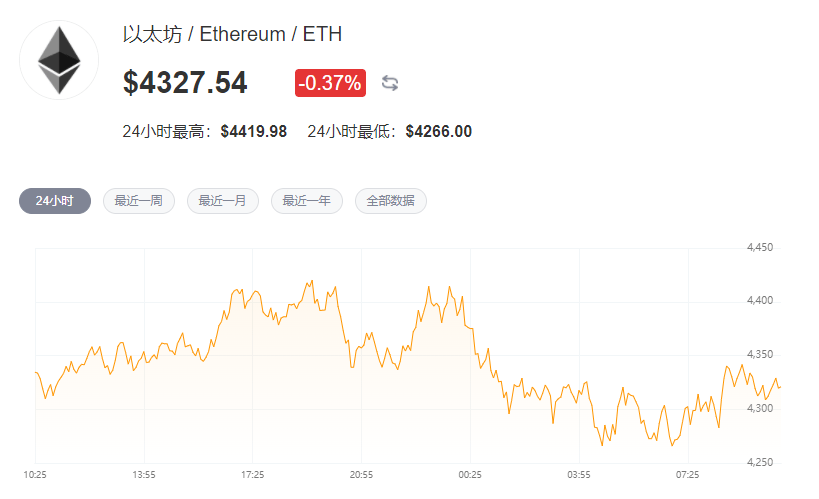Click the Ethereum diamond logo icon

pyautogui.click(x=59, y=61)
